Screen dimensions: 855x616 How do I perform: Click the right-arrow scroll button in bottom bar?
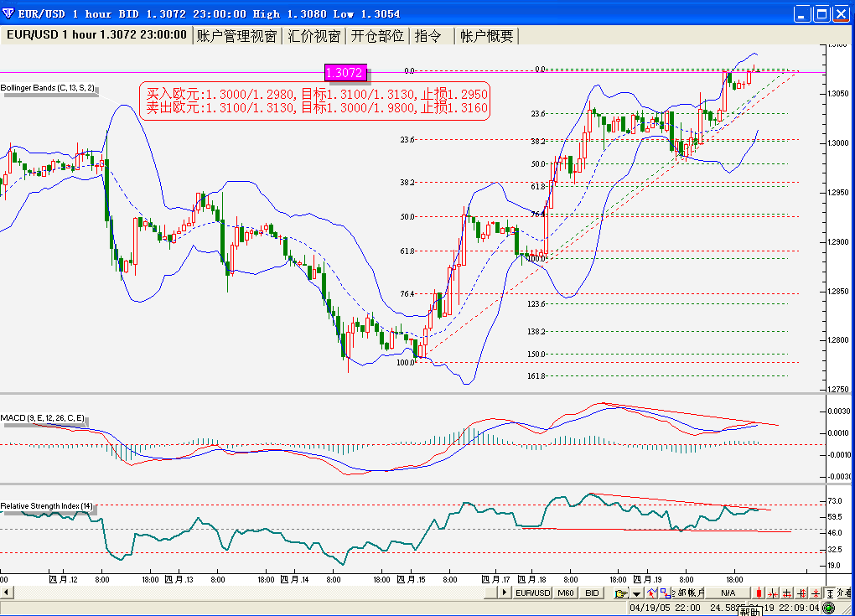tap(504, 593)
